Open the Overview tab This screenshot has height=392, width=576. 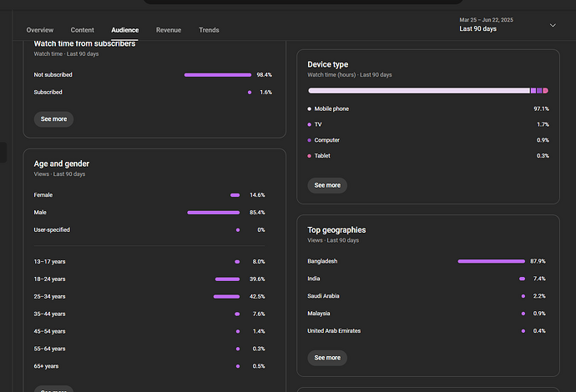tap(40, 30)
